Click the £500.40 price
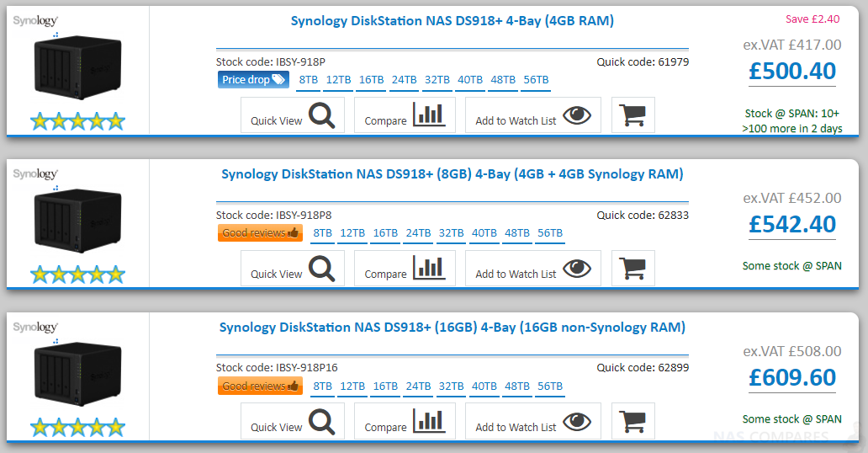The width and height of the screenshot is (868, 453). pyautogui.click(x=792, y=71)
